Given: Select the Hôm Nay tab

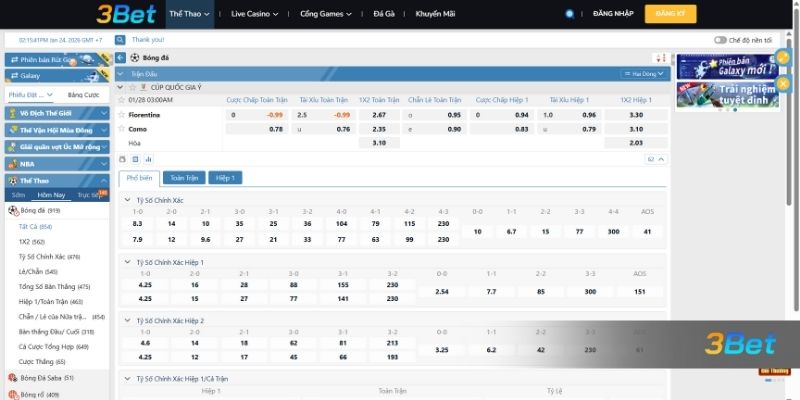Looking at the screenshot, I should pos(51,195).
